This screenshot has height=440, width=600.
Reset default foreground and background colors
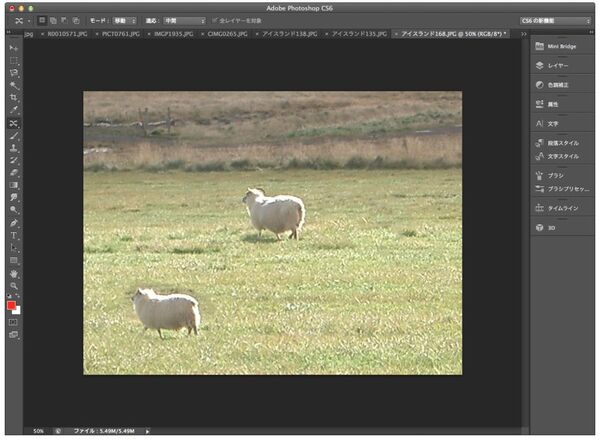click(9, 296)
